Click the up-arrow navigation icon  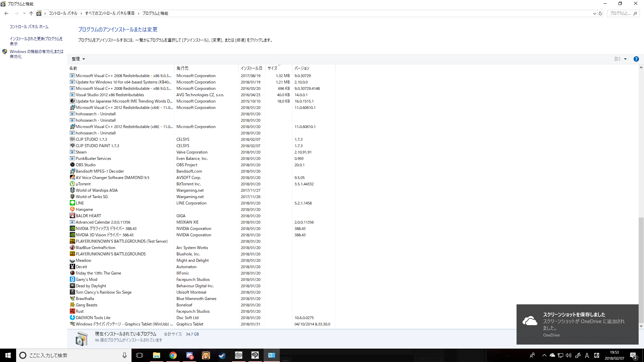click(31, 13)
